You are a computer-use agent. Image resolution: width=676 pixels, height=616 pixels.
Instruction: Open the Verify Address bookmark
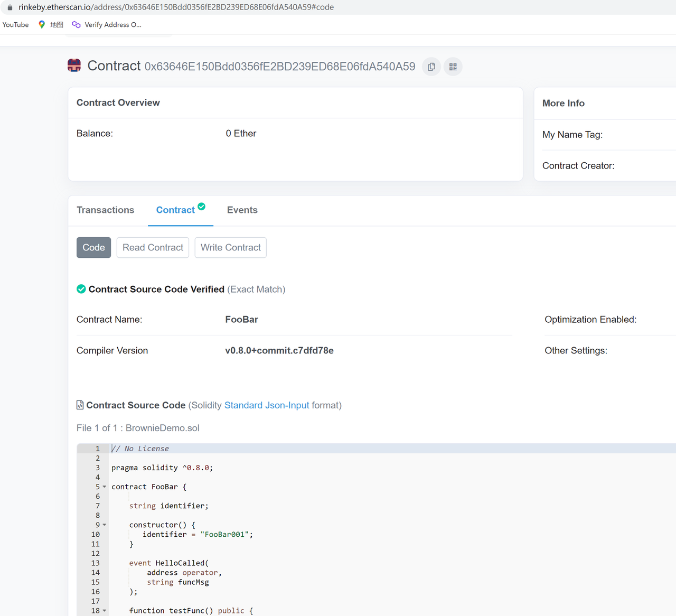107,25
